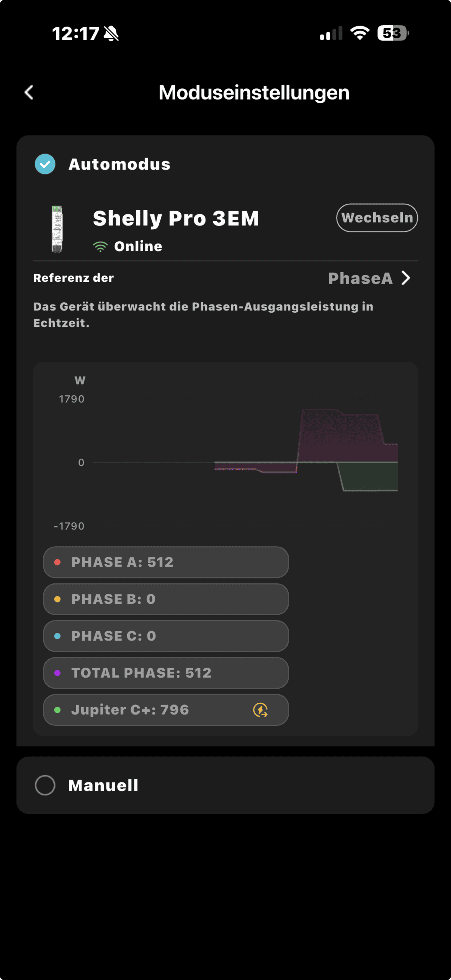Select the Manuell radio option
The image size is (451, 980).
[x=45, y=785]
